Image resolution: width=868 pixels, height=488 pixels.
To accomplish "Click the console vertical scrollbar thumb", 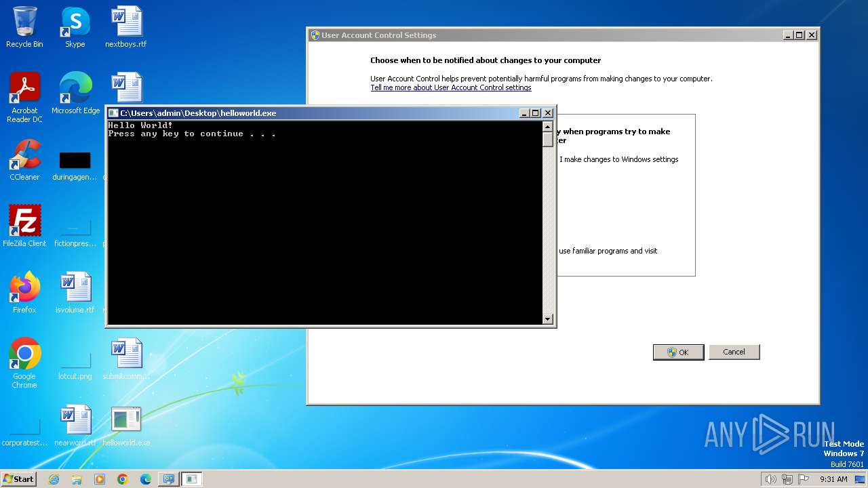I will coord(548,140).
